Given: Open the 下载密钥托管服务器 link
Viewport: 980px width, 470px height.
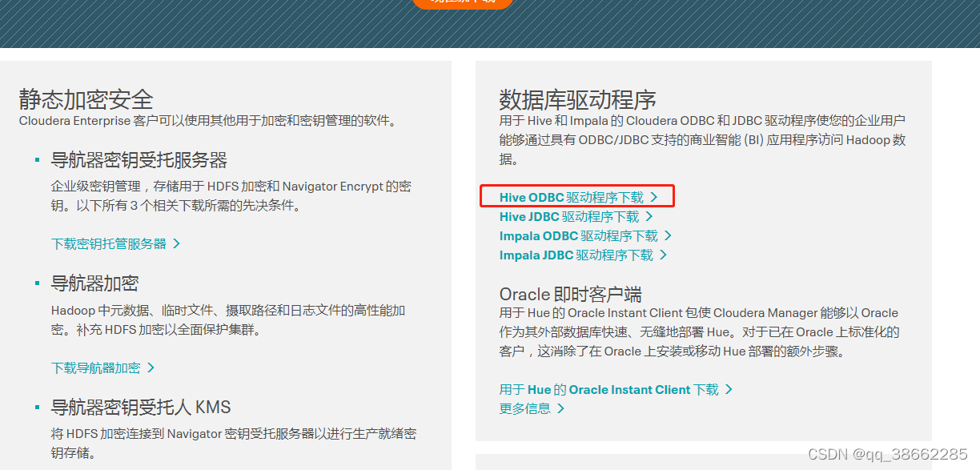Looking at the screenshot, I should click(x=116, y=243).
